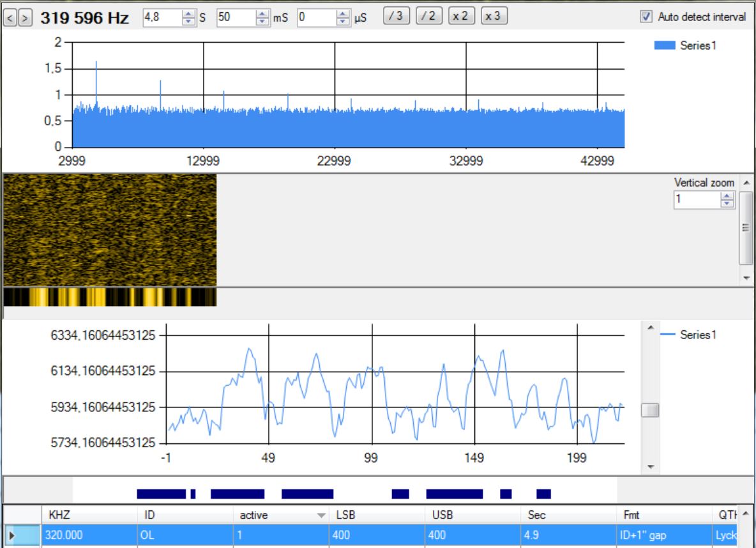The width and height of the screenshot is (756, 548).
Task: Click the waterfall panel scrollbar down arrow
Action: click(746, 278)
